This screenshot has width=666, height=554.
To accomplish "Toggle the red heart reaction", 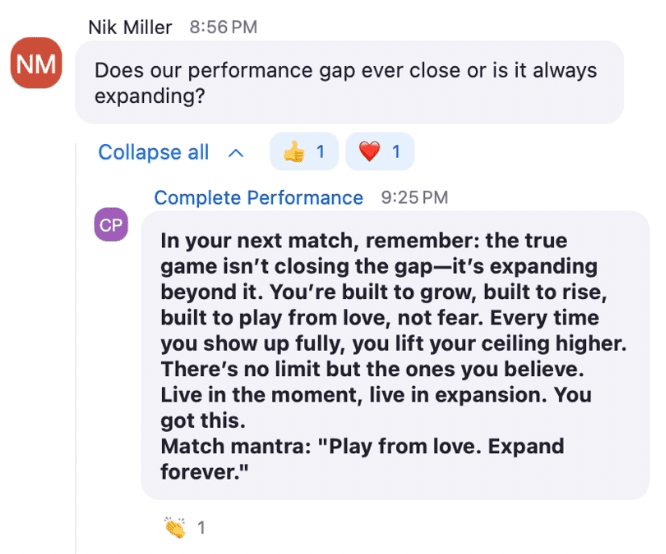I will [380, 151].
